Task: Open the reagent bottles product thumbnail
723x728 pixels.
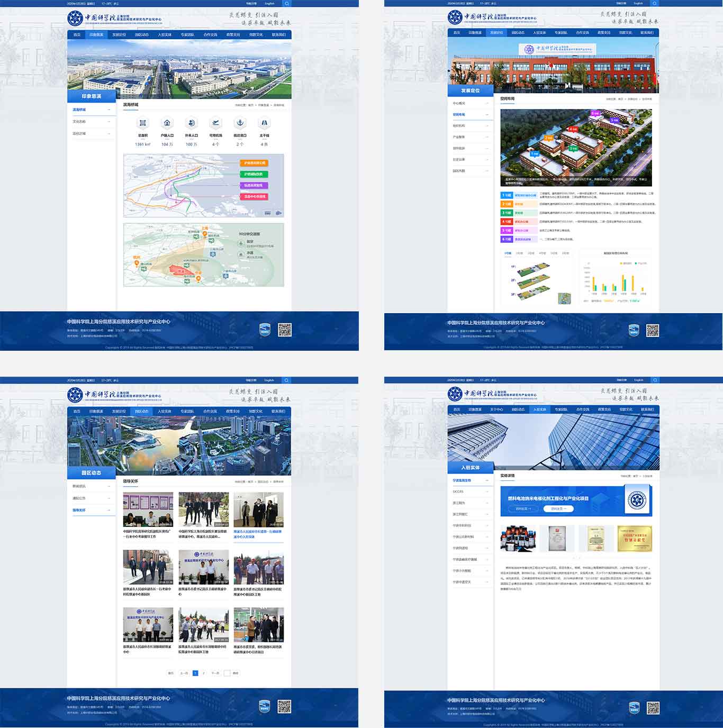Action: tap(519, 539)
